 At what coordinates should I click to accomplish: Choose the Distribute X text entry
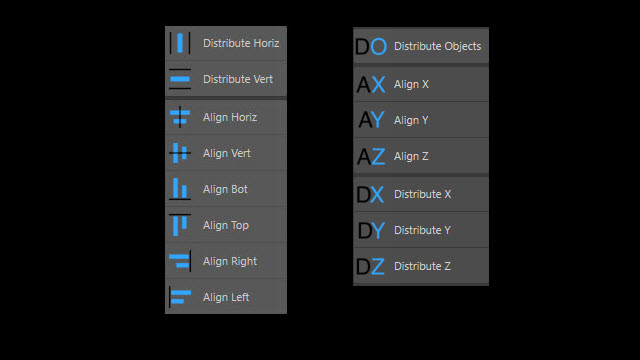(x=422, y=194)
